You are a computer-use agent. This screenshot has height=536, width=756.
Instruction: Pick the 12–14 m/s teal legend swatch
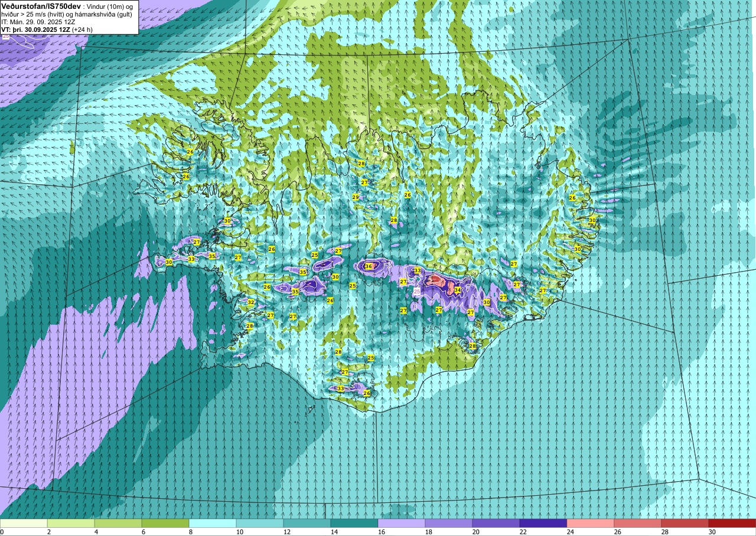point(307,523)
